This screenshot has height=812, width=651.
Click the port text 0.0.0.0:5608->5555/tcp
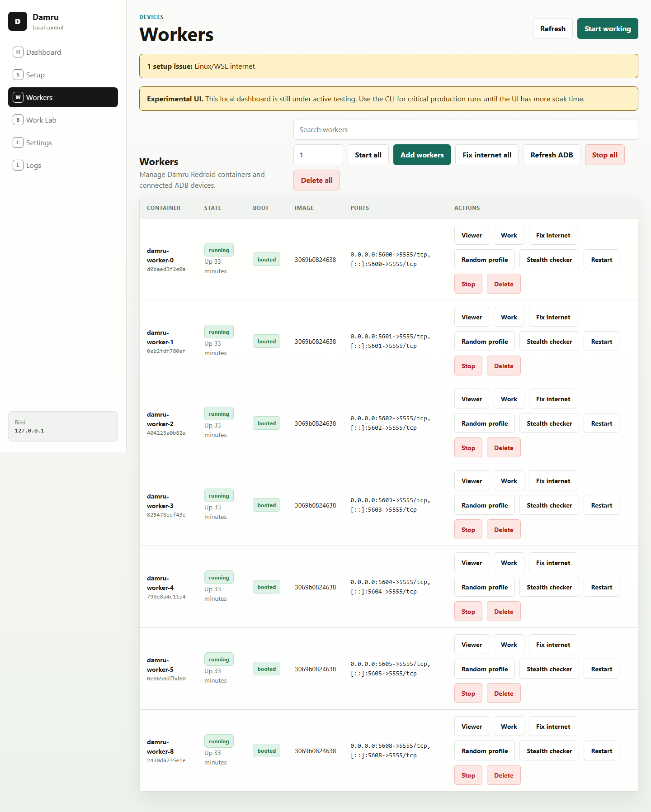click(390, 746)
